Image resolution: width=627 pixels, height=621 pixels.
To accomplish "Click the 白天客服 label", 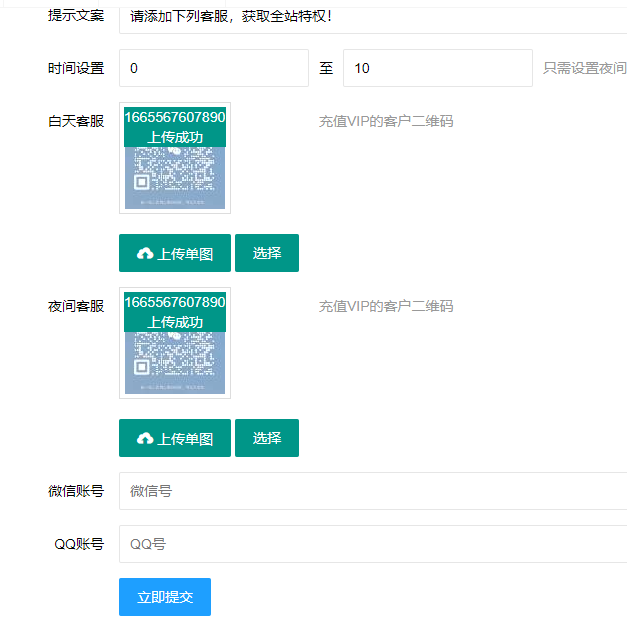I will click(x=76, y=121).
